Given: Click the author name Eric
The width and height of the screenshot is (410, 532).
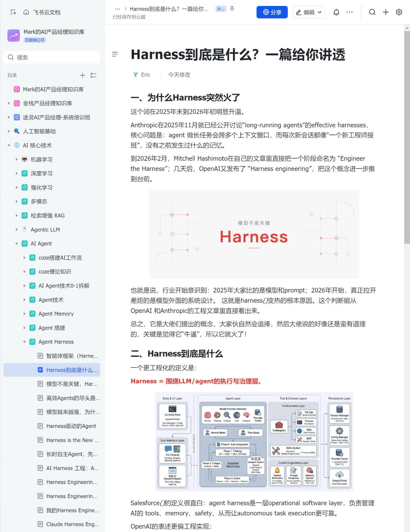Looking at the screenshot, I should click(146, 75).
